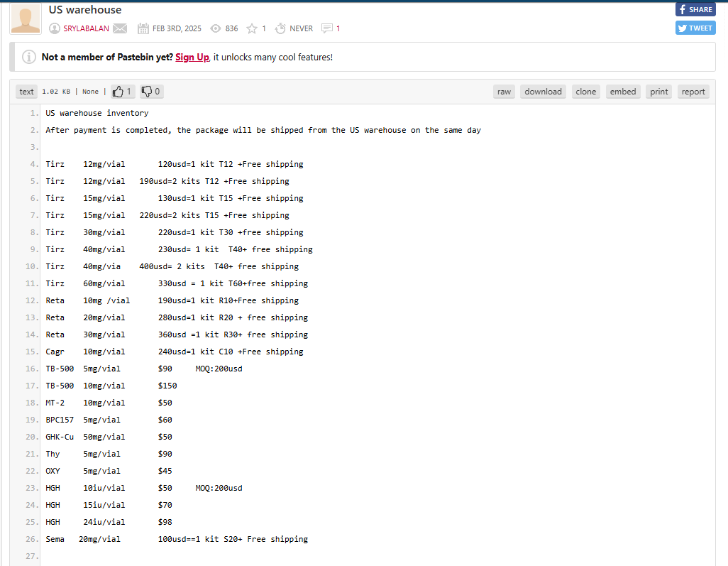Image resolution: width=728 pixels, height=566 pixels.
Task: Click 'HGH 15iu/vial' entry
Action: tap(85, 505)
